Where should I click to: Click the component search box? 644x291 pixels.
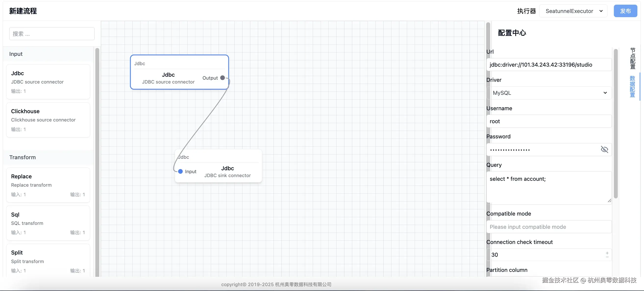tap(52, 34)
